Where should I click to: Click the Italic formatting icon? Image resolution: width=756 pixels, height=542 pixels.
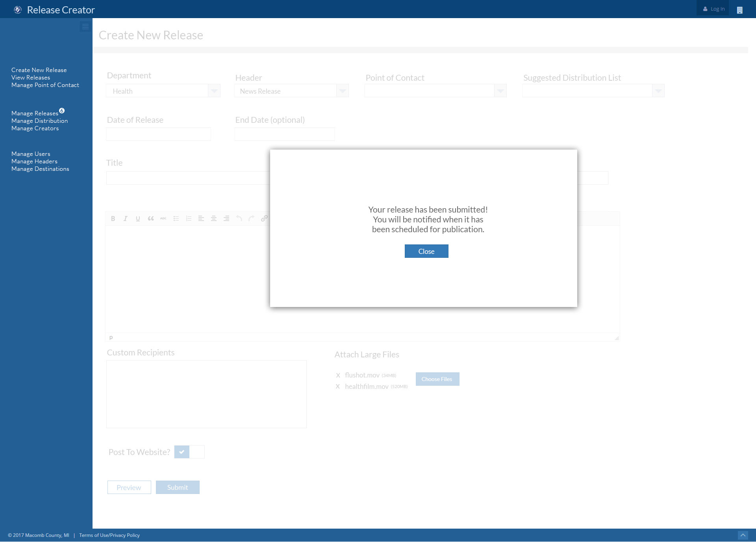(125, 218)
